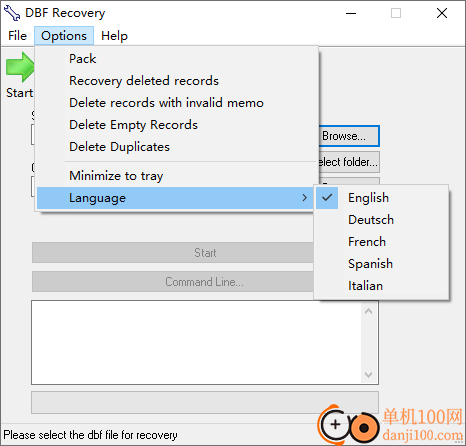
Task: Click the green Start arrow icon
Action: tap(20, 67)
